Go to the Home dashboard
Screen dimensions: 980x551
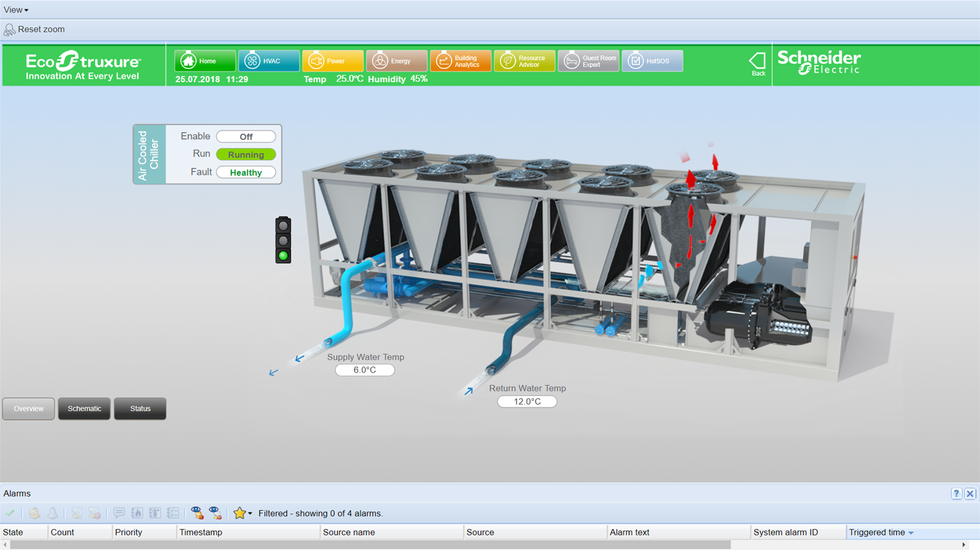click(x=205, y=61)
